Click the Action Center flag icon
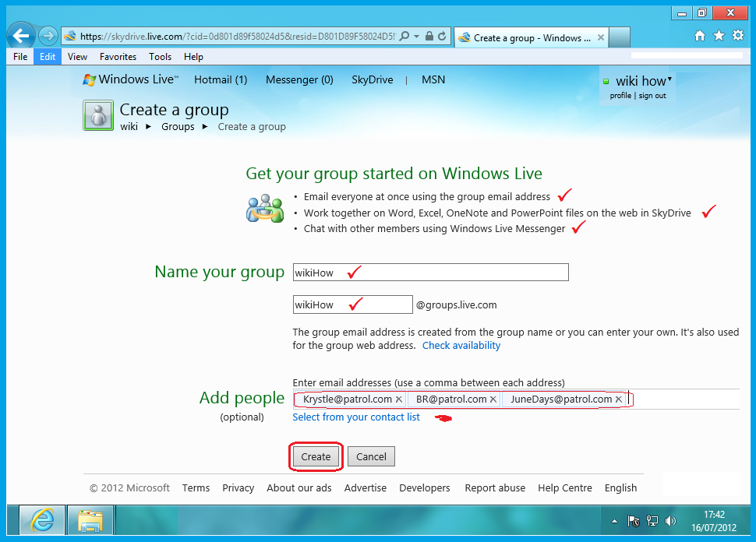The height and width of the screenshot is (542, 756). [x=634, y=521]
